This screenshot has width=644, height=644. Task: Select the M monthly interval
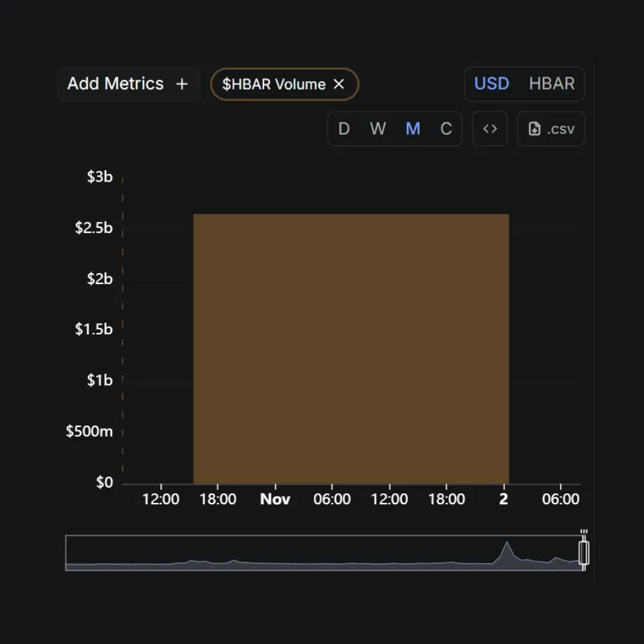[413, 129]
